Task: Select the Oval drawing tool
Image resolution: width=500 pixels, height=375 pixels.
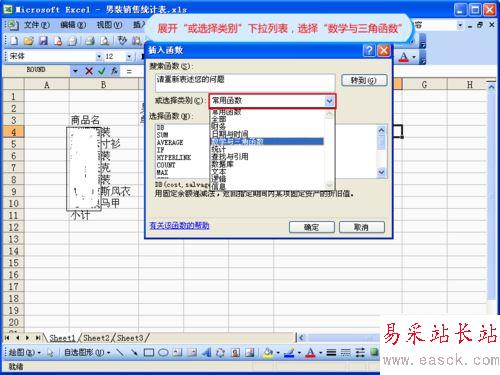Action: (163, 352)
